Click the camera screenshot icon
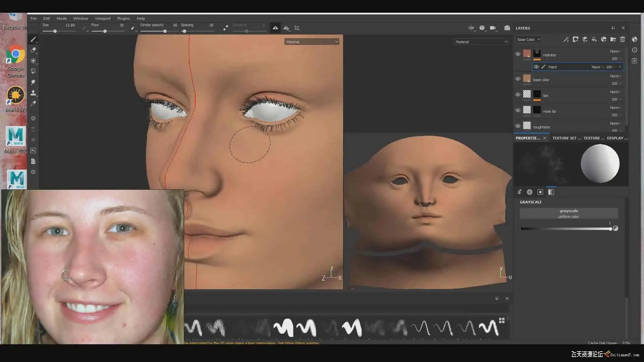The width and height of the screenshot is (644, 362). 507,28
